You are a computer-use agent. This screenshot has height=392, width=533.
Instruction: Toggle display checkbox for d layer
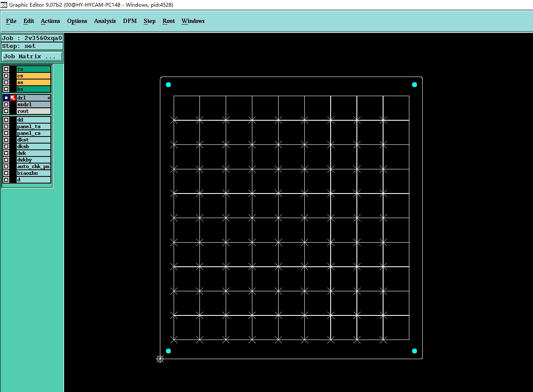[x=6, y=180]
